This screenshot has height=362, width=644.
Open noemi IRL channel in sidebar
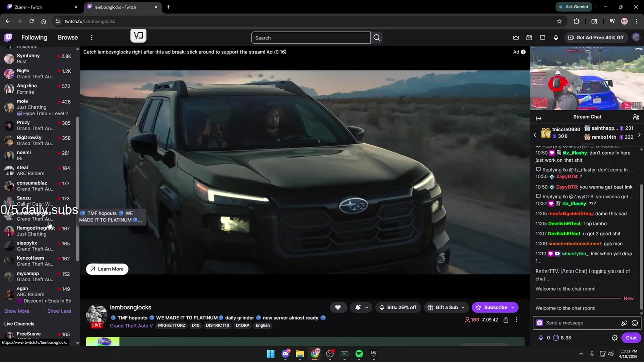point(39,156)
